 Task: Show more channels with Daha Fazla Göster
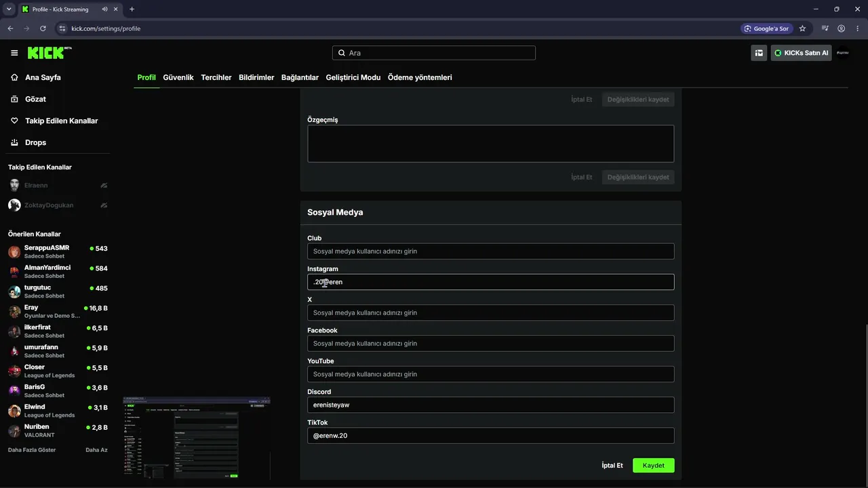32,450
